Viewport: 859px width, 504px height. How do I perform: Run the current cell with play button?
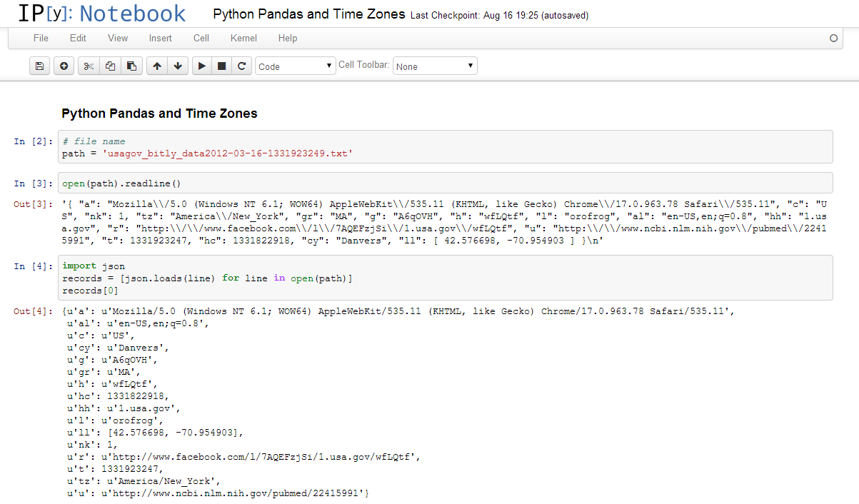click(x=202, y=66)
